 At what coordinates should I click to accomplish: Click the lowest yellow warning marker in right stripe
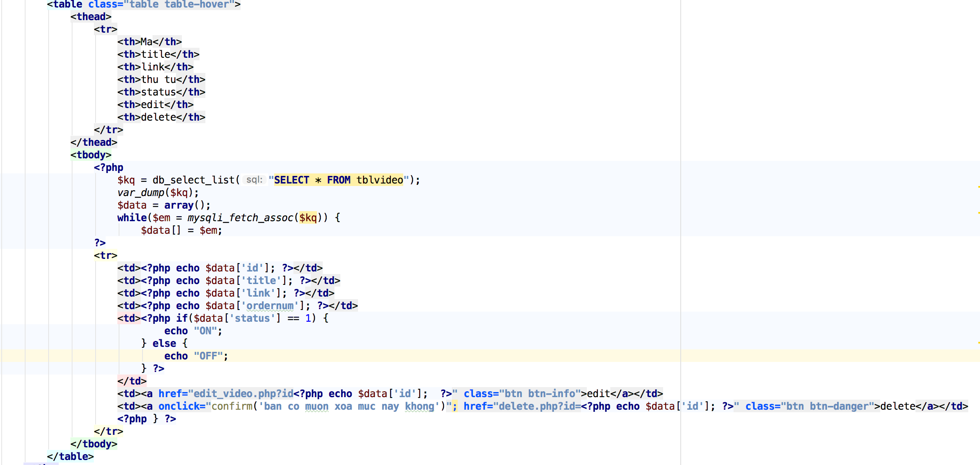tap(978, 343)
